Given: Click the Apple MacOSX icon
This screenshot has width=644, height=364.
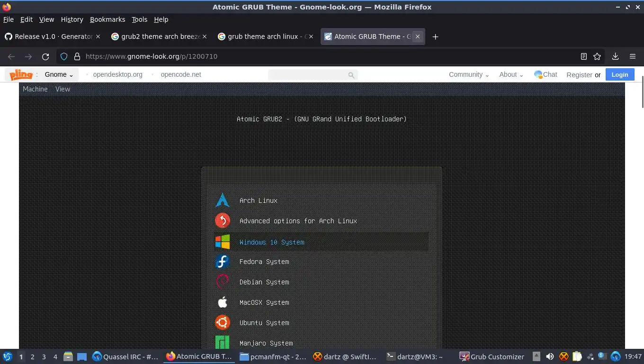Looking at the screenshot, I should (x=222, y=302).
